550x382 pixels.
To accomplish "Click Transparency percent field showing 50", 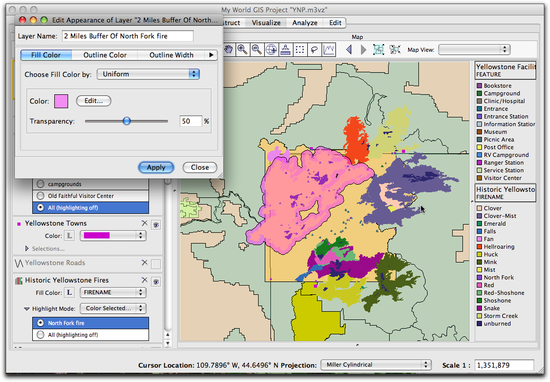I will pos(190,121).
